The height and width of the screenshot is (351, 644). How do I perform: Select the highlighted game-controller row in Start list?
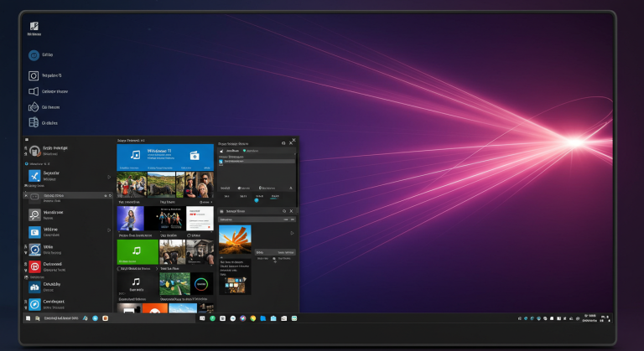pos(68,196)
